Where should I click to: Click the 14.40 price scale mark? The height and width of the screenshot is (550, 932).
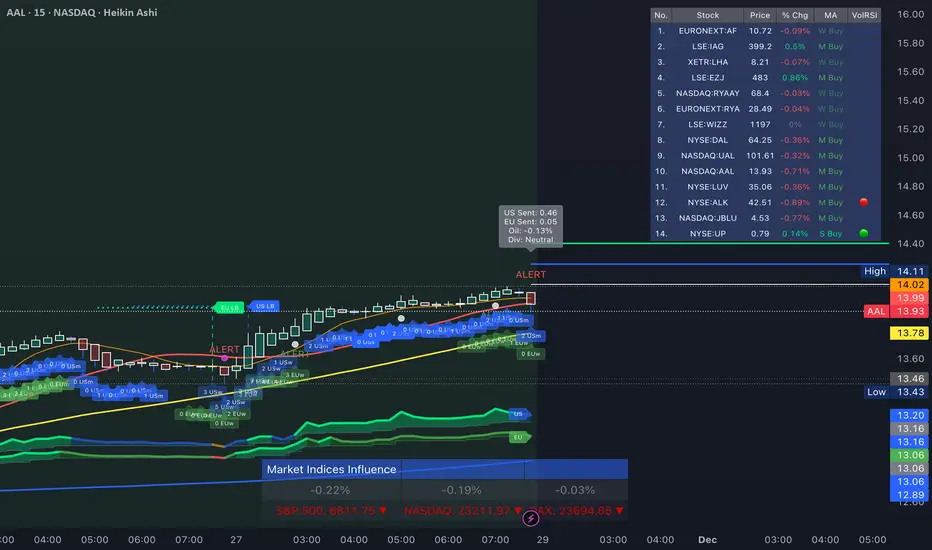pyautogui.click(x=910, y=244)
